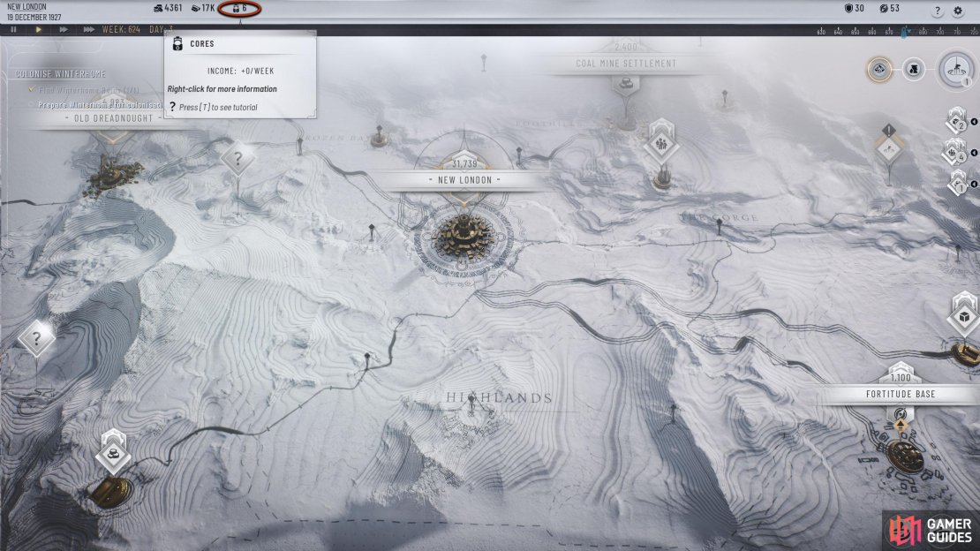Click the diamond list icon with badge 2

[x=957, y=121]
